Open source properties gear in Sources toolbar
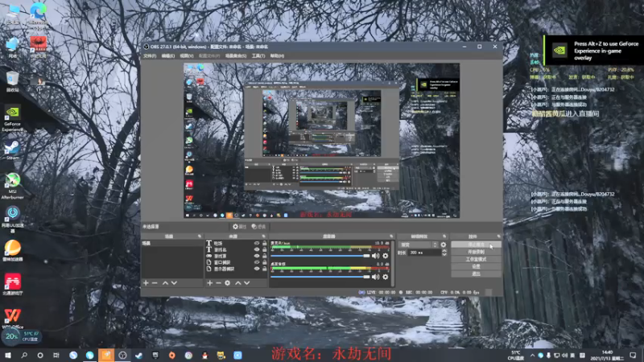The width and height of the screenshot is (644, 362). coord(228,283)
